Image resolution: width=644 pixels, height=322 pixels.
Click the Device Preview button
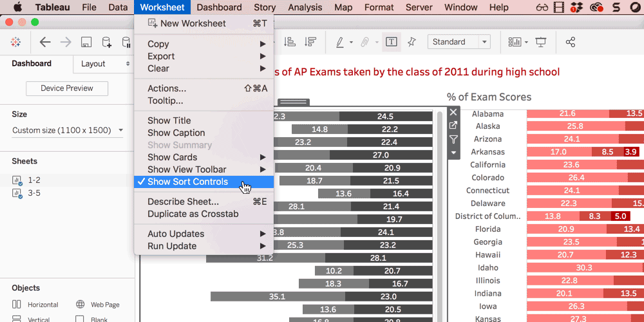pos(67,88)
